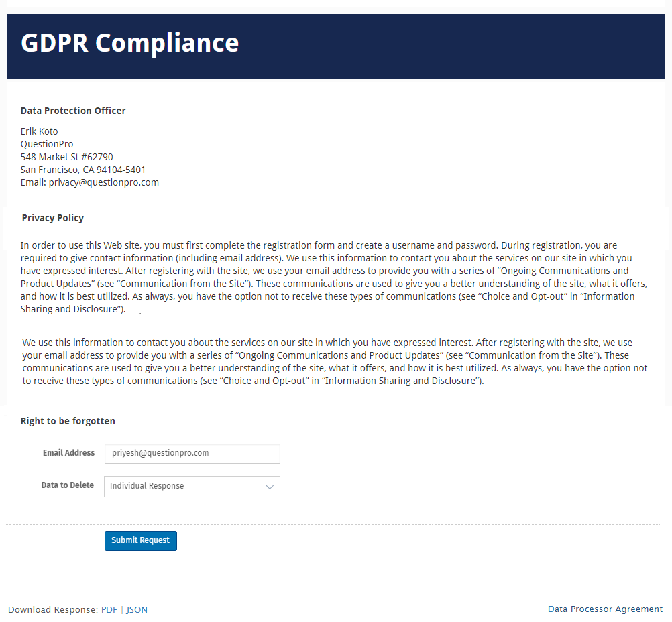Download the response as PDF
The image size is (672, 622).
click(x=109, y=609)
